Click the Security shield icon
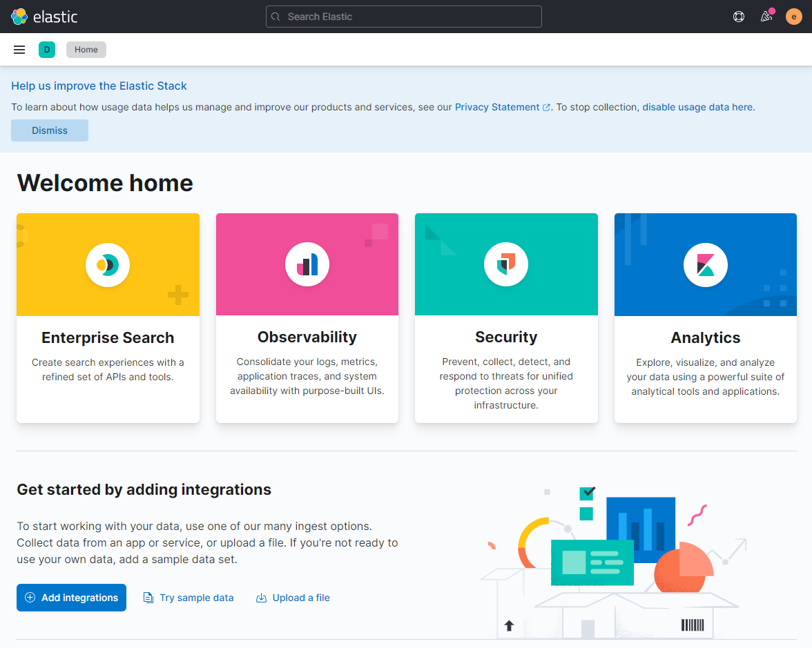 [506, 264]
